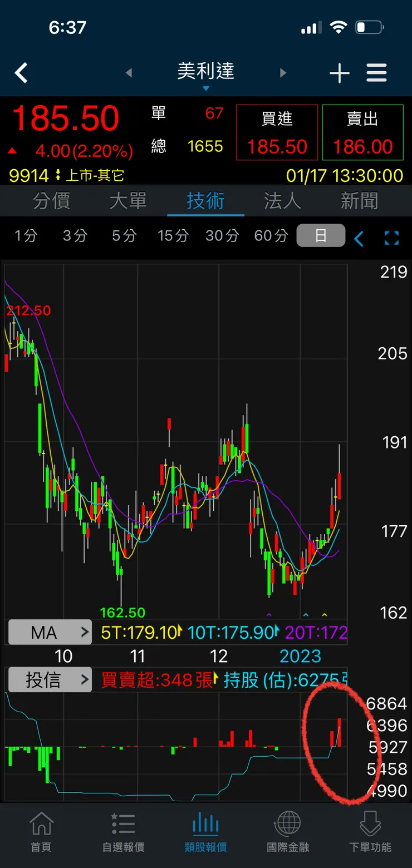
Task: Select 60分 chart interval
Action: coord(271,236)
